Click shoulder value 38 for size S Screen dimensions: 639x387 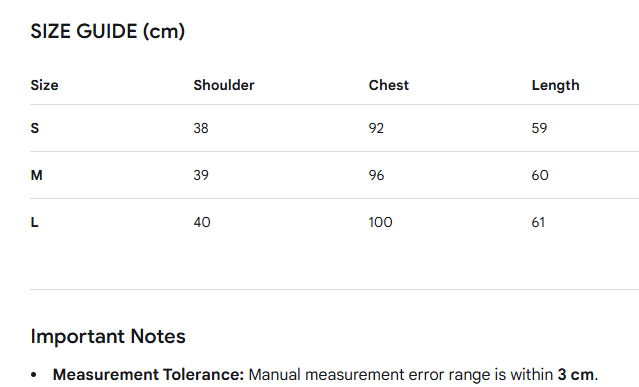[x=201, y=128]
